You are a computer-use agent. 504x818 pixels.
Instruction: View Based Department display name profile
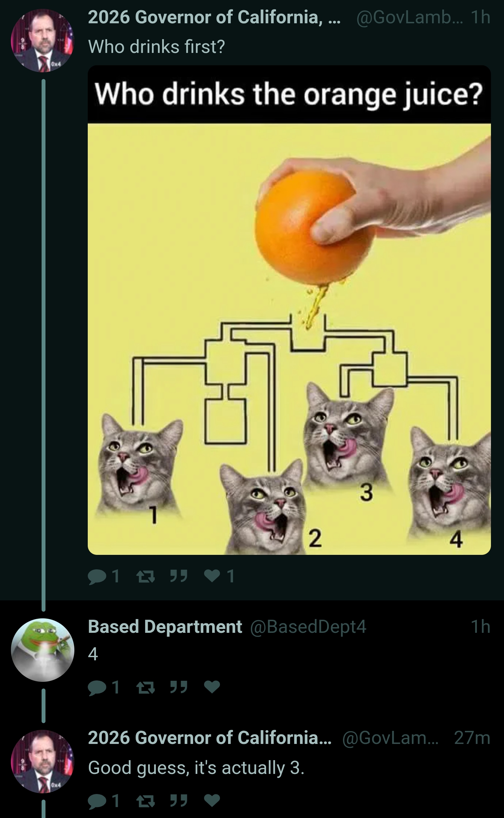click(165, 626)
